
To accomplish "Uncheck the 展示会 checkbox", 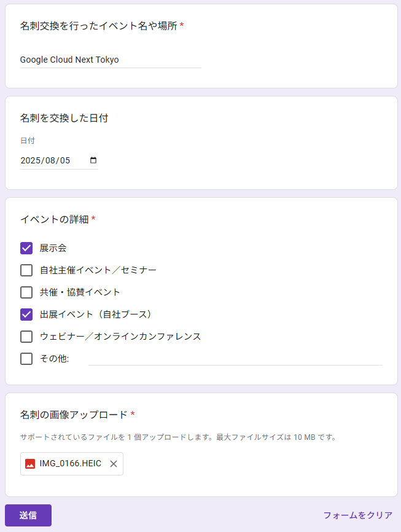I will click(x=26, y=248).
